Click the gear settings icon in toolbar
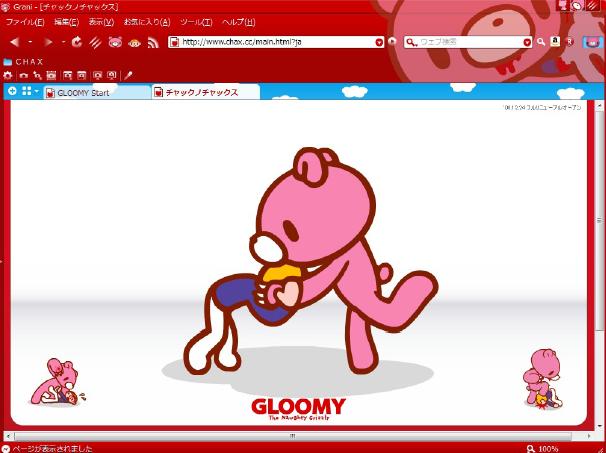Image resolution: width=606 pixels, height=453 pixels. 7,75
